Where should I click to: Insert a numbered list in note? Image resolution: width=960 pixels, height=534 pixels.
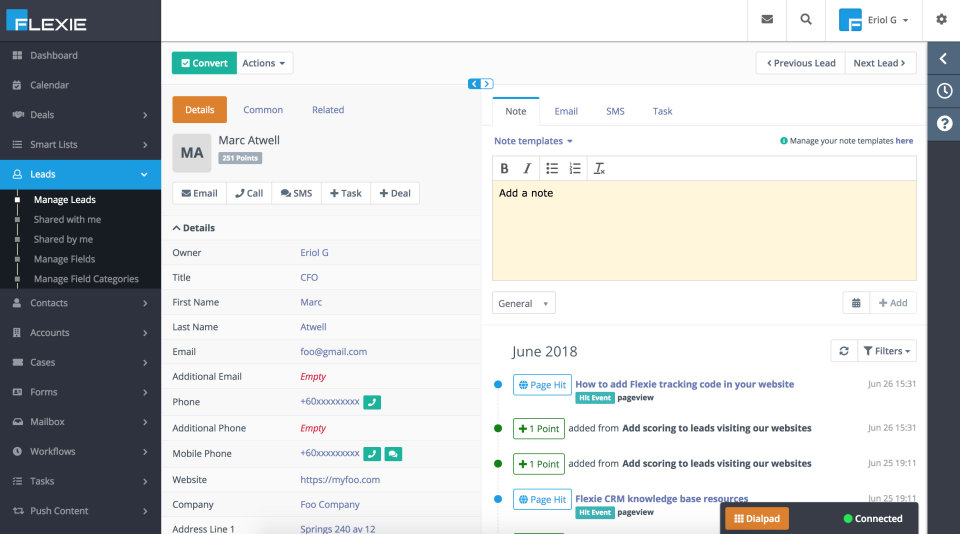(574, 168)
